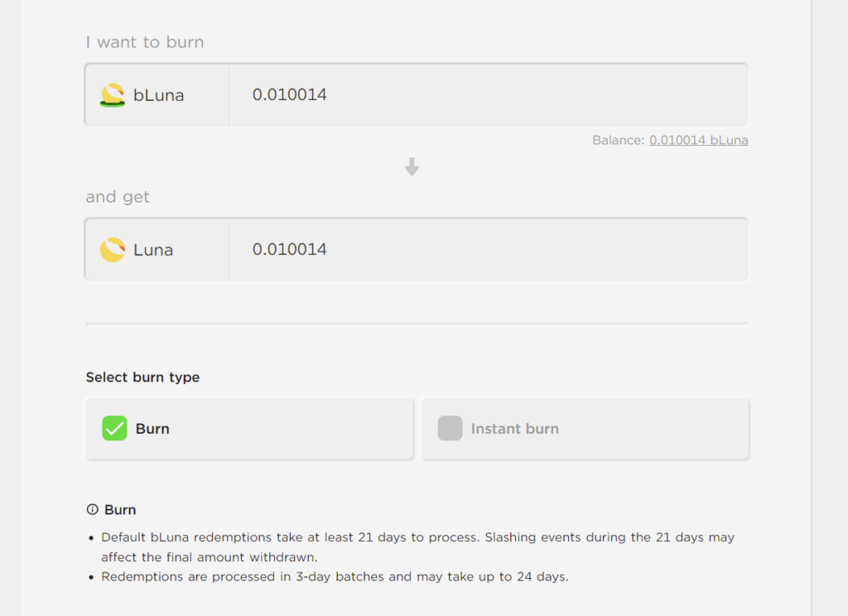848x616 pixels.
Task: Click the bold Burn info heading
Action: (x=120, y=510)
